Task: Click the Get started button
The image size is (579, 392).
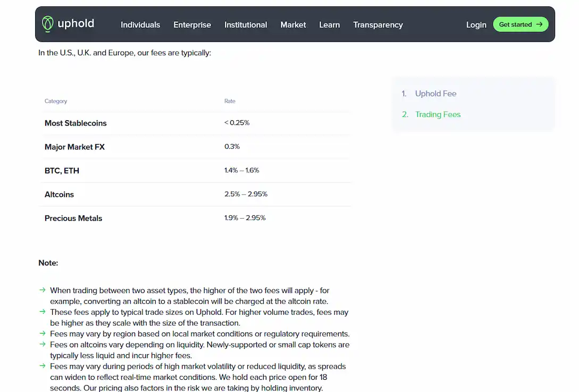Action: tap(521, 24)
